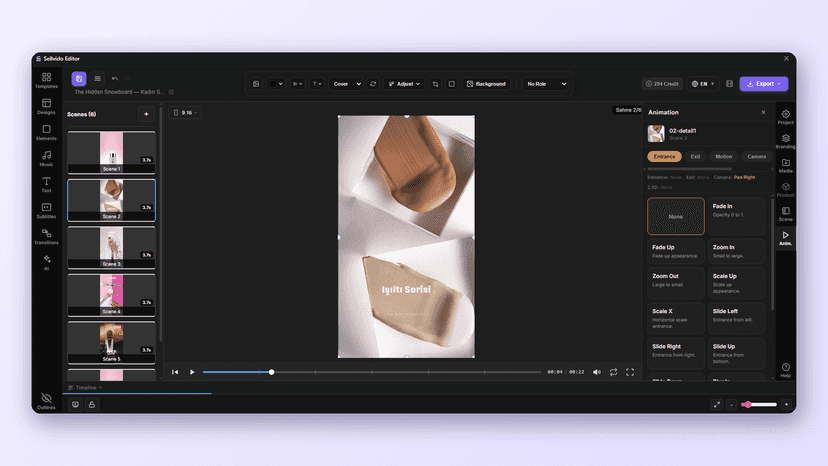Image resolution: width=828 pixels, height=466 pixels.
Task: Open the AI tools sidebar panel
Action: tap(46, 262)
